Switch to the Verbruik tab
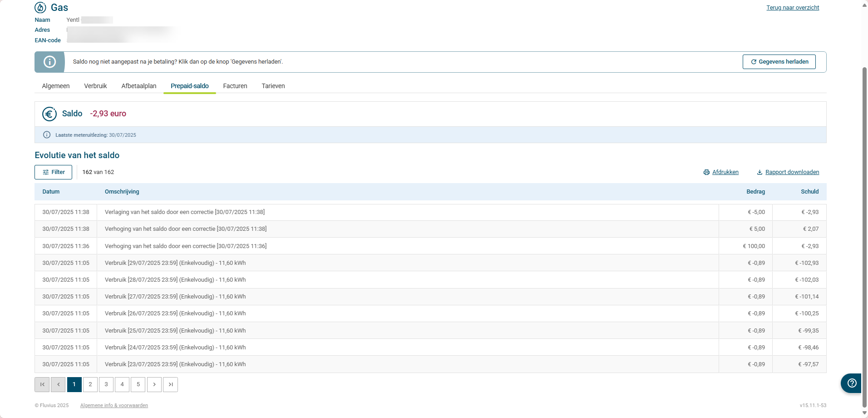The height and width of the screenshot is (418, 868). pos(95,86)
